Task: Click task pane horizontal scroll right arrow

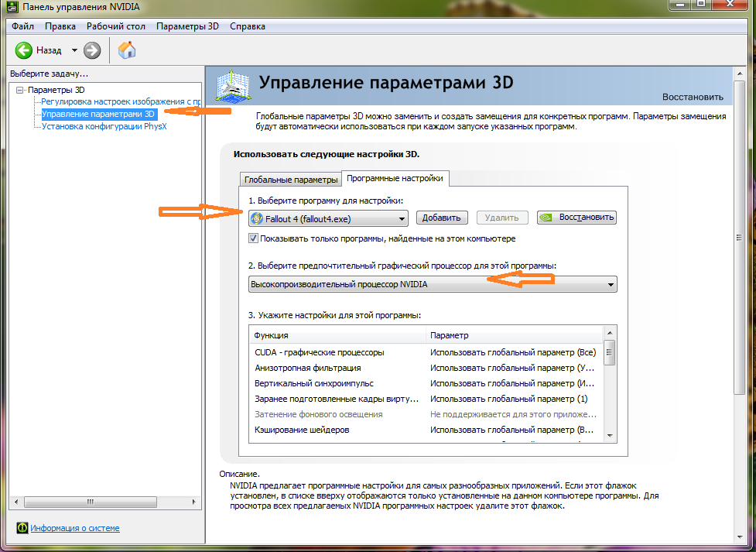Action: click(194, 502)
